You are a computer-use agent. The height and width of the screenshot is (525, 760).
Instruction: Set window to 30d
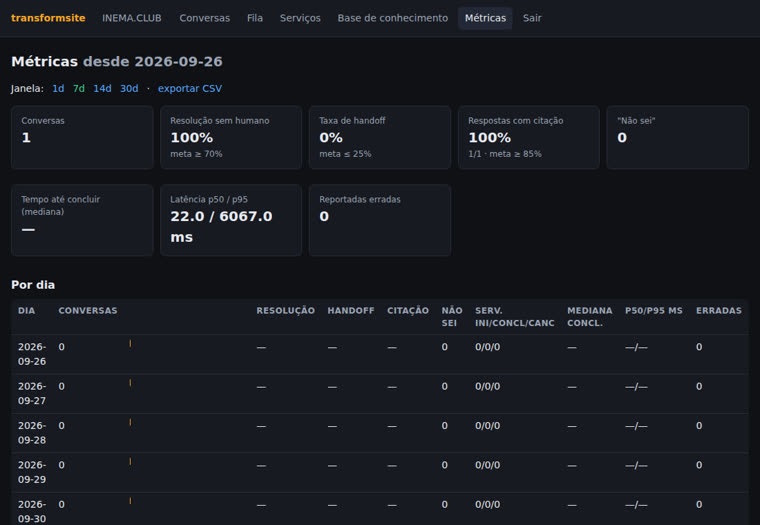tap(129, 88)
